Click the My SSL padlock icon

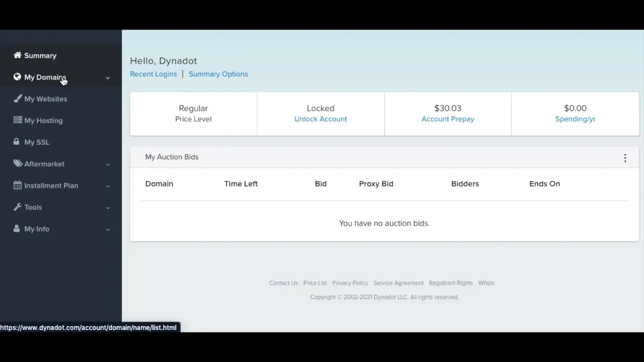coord(16,142)
